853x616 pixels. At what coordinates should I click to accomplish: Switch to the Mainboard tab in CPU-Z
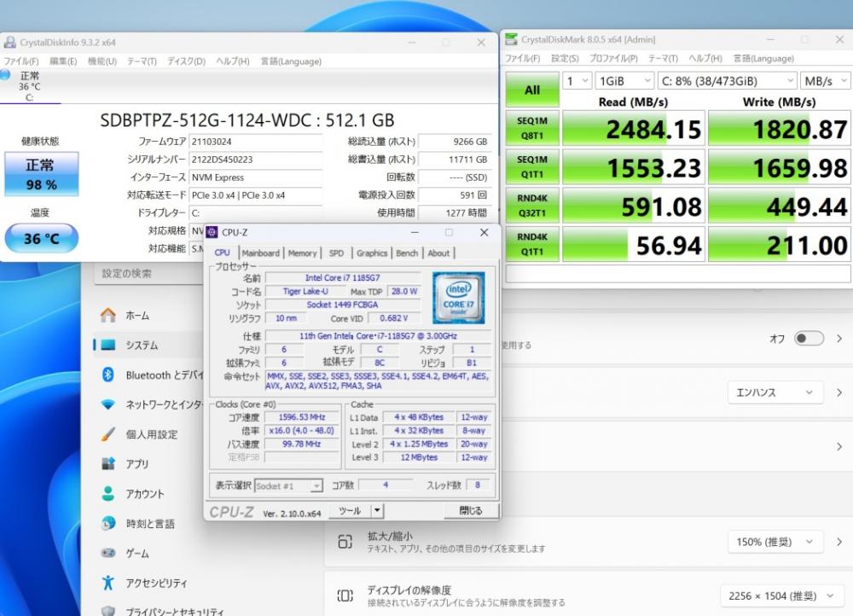(260, 253)
